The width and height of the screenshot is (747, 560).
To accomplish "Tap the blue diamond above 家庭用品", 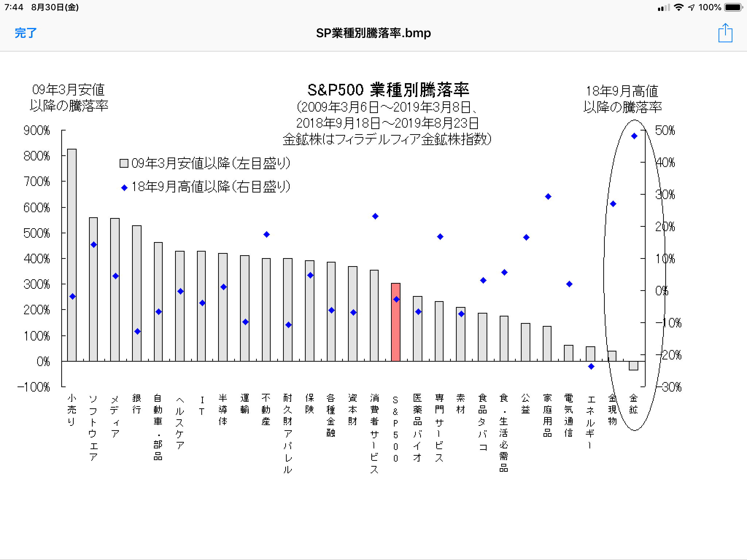I will 548,197.
